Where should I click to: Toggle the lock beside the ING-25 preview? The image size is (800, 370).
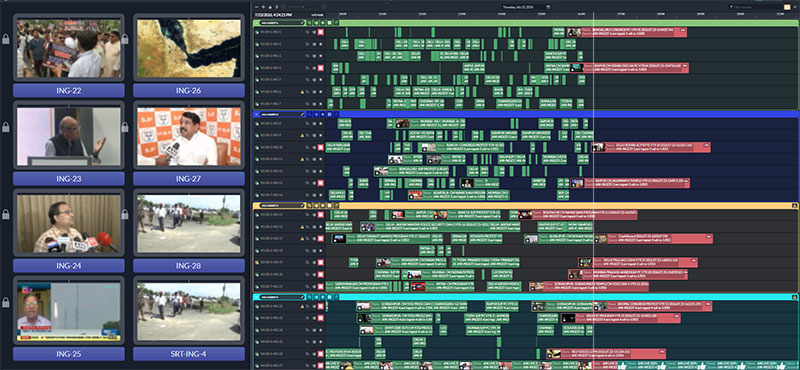coord(6,302)
